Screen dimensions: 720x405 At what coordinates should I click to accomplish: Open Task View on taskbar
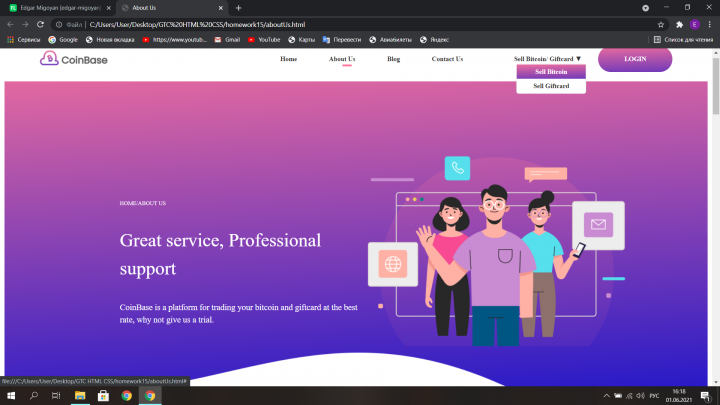click(56, 395)
